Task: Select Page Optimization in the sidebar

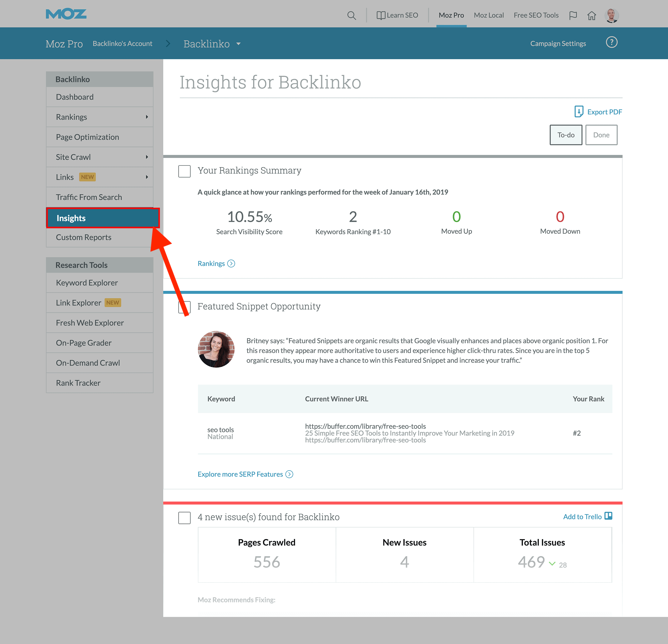Action: pyautogui.click(x=99, y=137)
